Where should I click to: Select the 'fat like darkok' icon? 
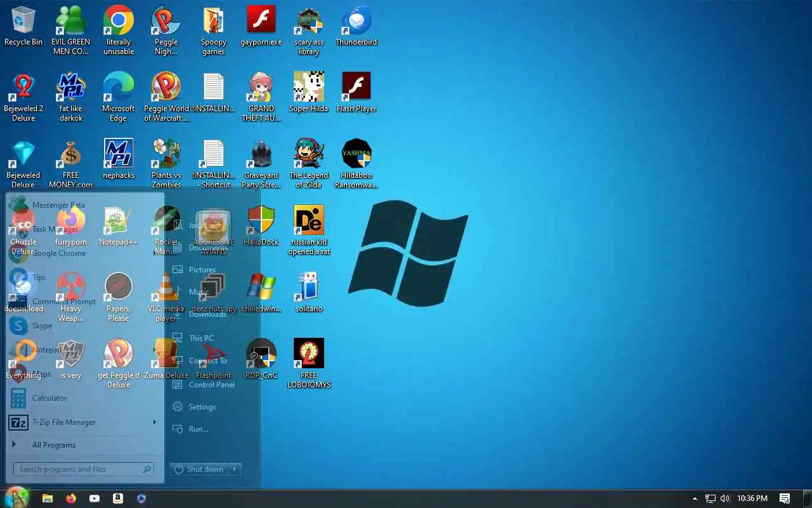70,97
